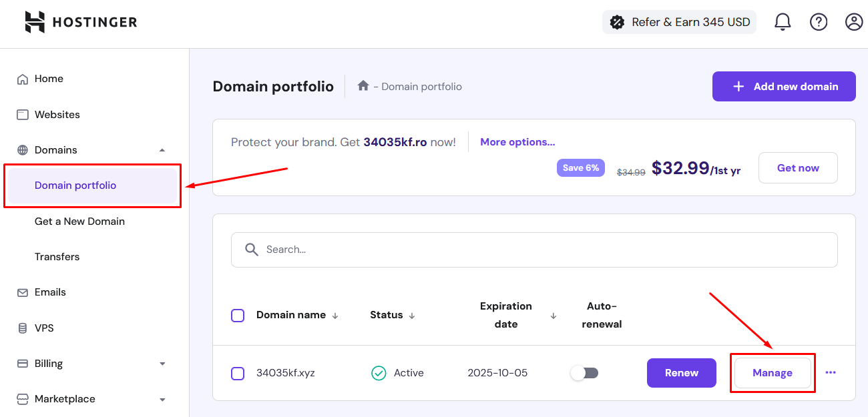Select the Emails sidebar icon

[x=22, y=292]
